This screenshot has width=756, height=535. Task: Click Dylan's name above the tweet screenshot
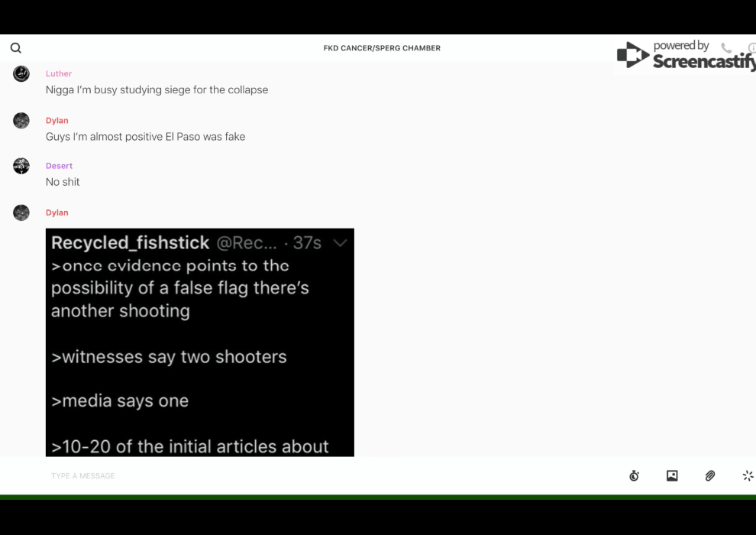(x=57, y=213)
